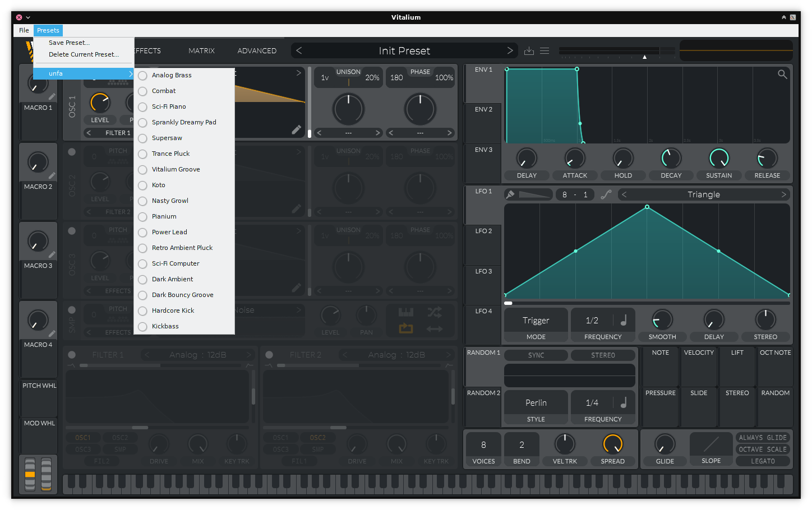The image size is (812, 510).
Task: Switch to the ADVANCED tab
Action: coord(257,50)
